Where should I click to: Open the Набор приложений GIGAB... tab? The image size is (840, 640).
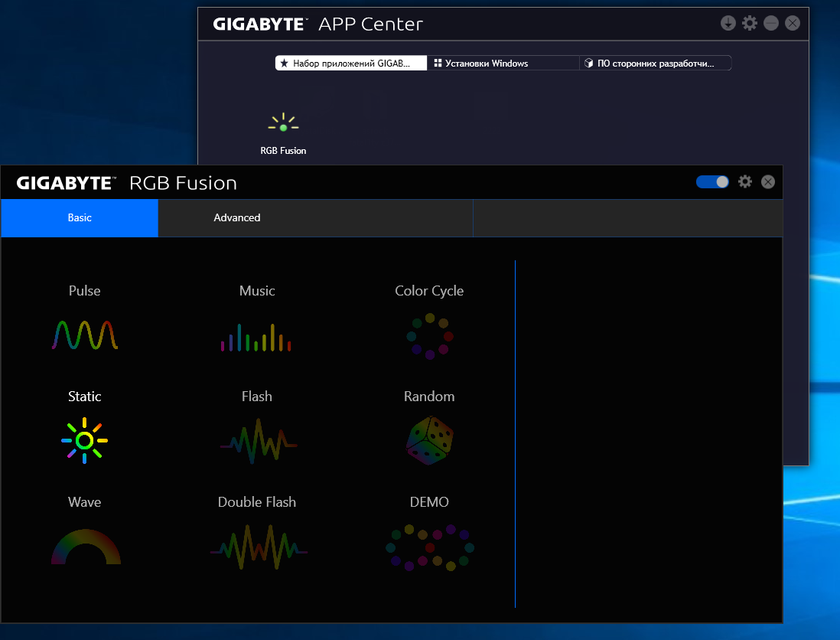coord(351,64)
